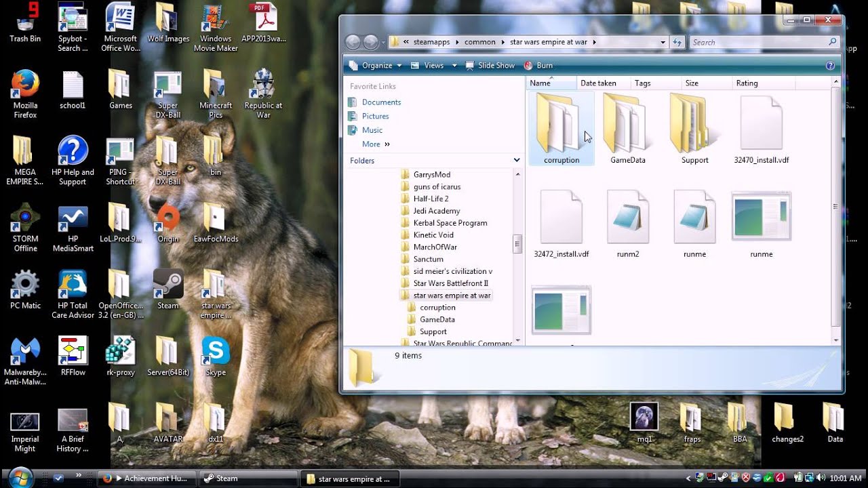This screenshot has height=488, width=868.
Task: Select GarrysMod in the folder tree
Action: [432, 175]
